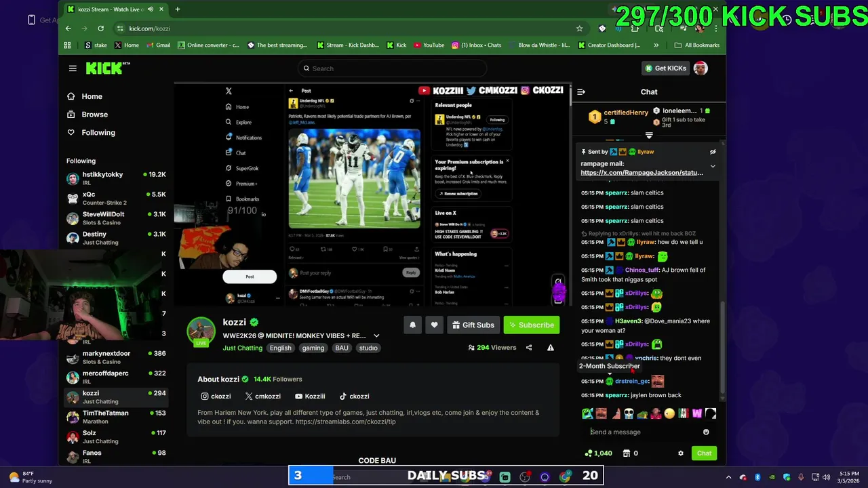Screen dimensions: 868x488
Task: Open the emoji picker in chat input
Action: pyautogui.click(x=706, y=432)
